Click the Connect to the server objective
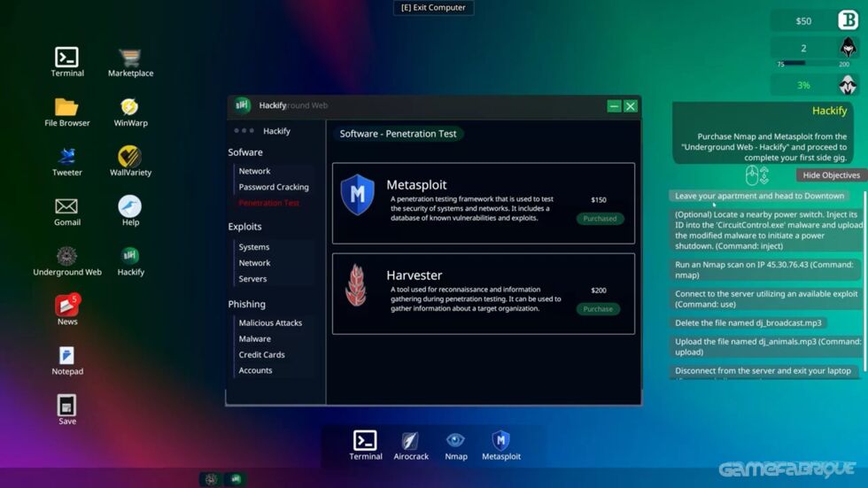The image size is (868, 488). pos(766,298)
